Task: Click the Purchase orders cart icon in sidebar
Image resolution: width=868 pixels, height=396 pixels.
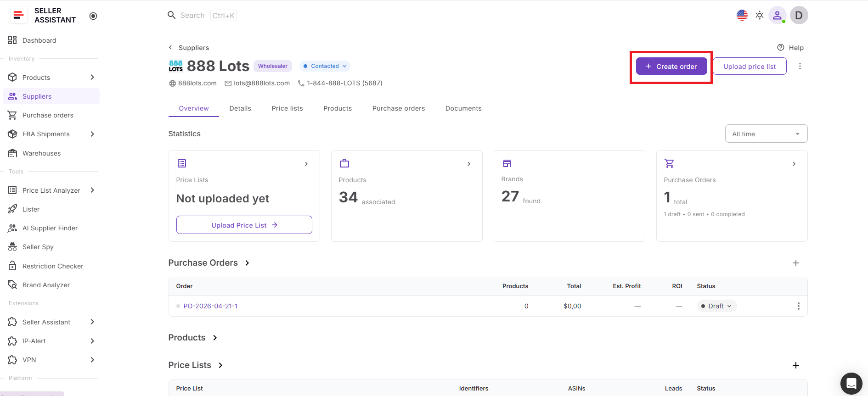Action: (12, 115)
